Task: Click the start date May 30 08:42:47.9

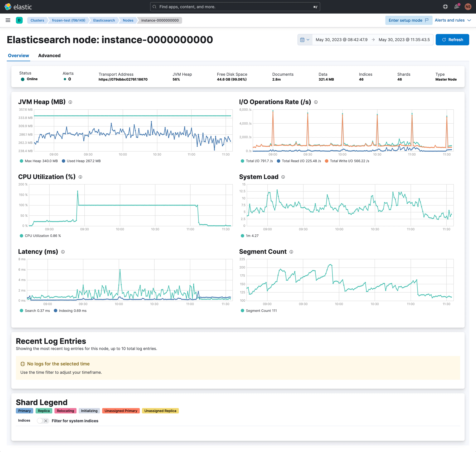Action: click(x=342, y=40)
